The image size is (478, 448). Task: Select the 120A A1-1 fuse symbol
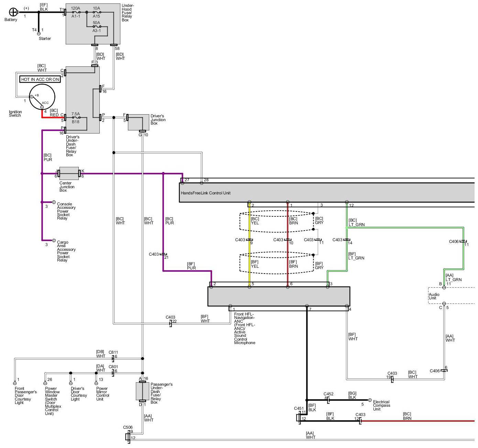76,12
